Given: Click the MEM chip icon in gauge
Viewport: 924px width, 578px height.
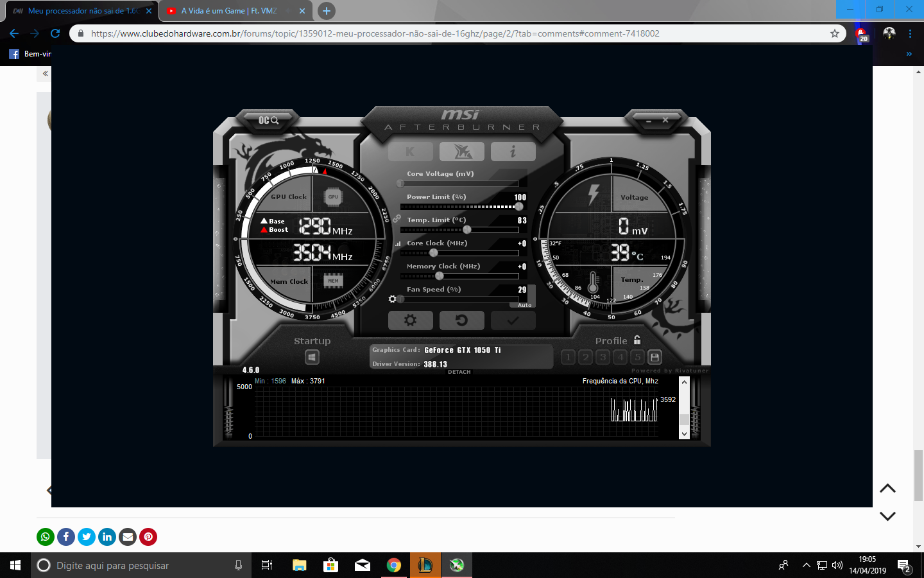Looking at the screenshot, I should coord(333,281).
